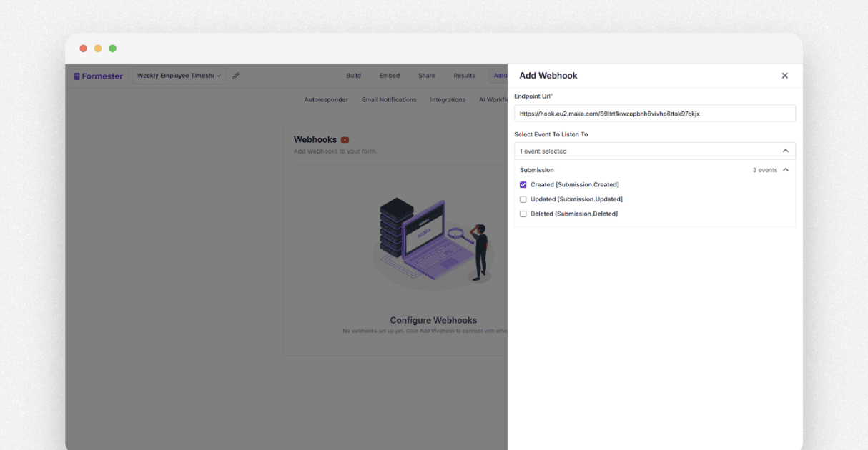Open Email Notifications settings
868x450 pixels.
388,99
